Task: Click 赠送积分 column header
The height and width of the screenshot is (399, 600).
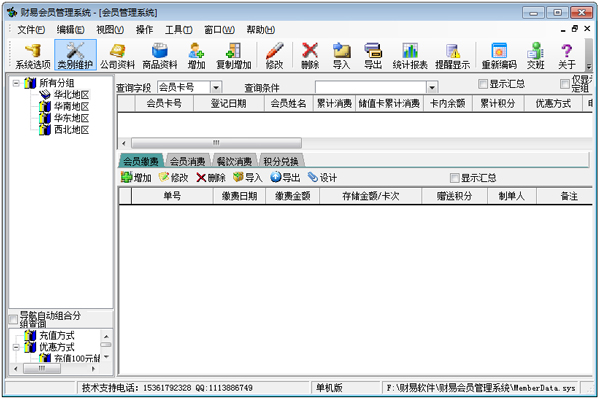Action: [454, 196]
